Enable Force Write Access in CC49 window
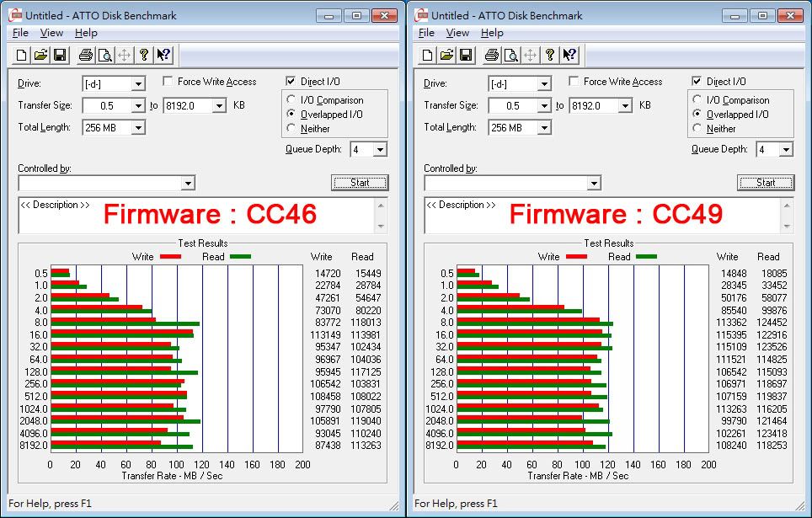 tap(574, 82)
